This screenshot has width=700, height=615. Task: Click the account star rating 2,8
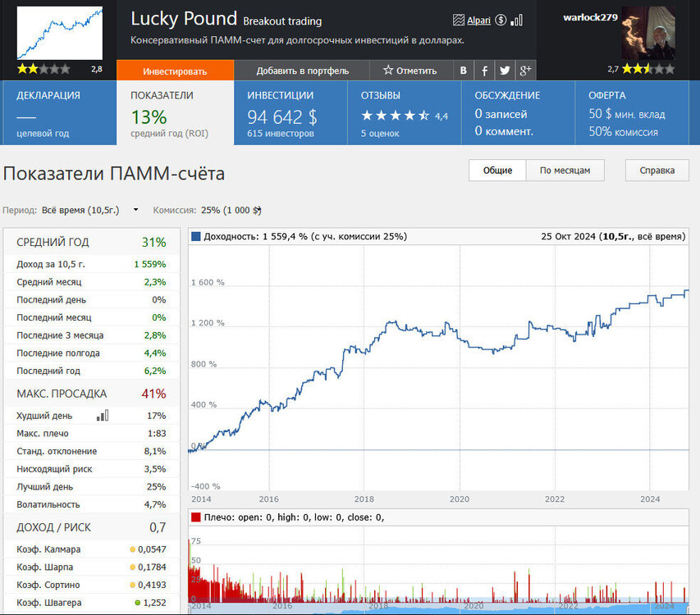[43, 69]
